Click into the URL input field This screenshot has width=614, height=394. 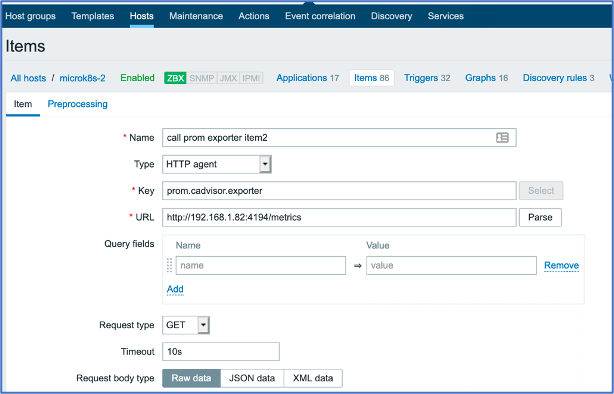click(340, 217)
